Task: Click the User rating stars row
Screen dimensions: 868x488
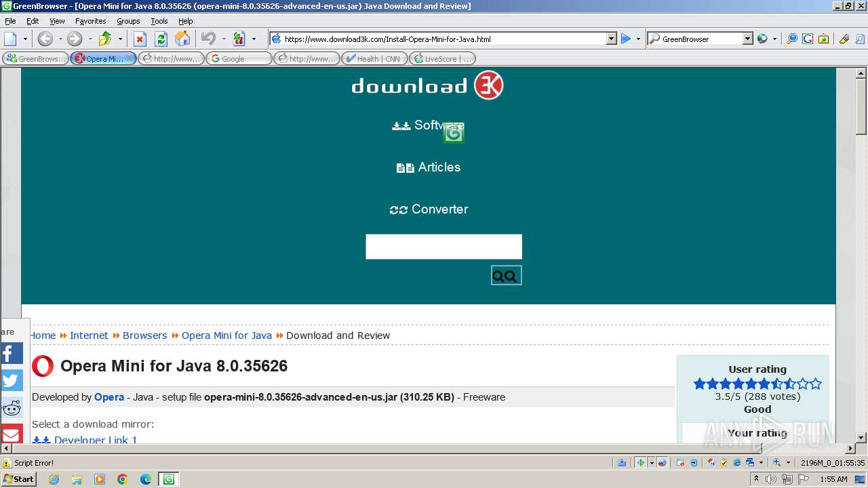Action: (757, 384)
